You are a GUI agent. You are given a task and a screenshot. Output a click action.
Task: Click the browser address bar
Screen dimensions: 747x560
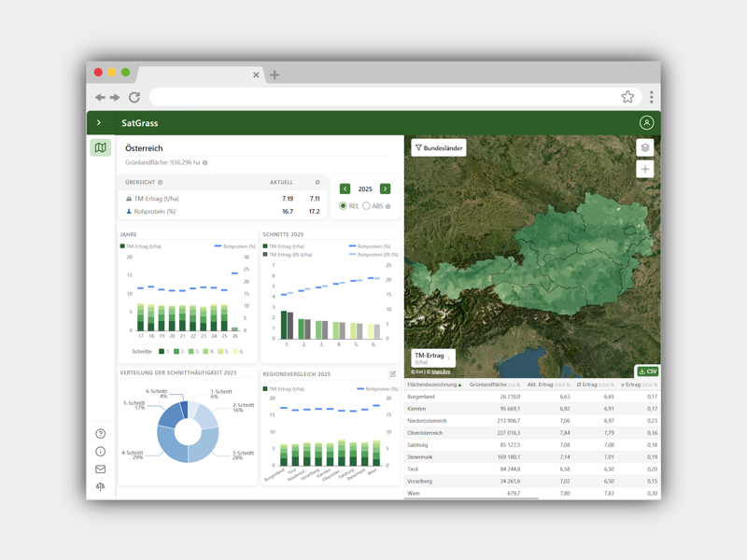(x=395, y=97)
